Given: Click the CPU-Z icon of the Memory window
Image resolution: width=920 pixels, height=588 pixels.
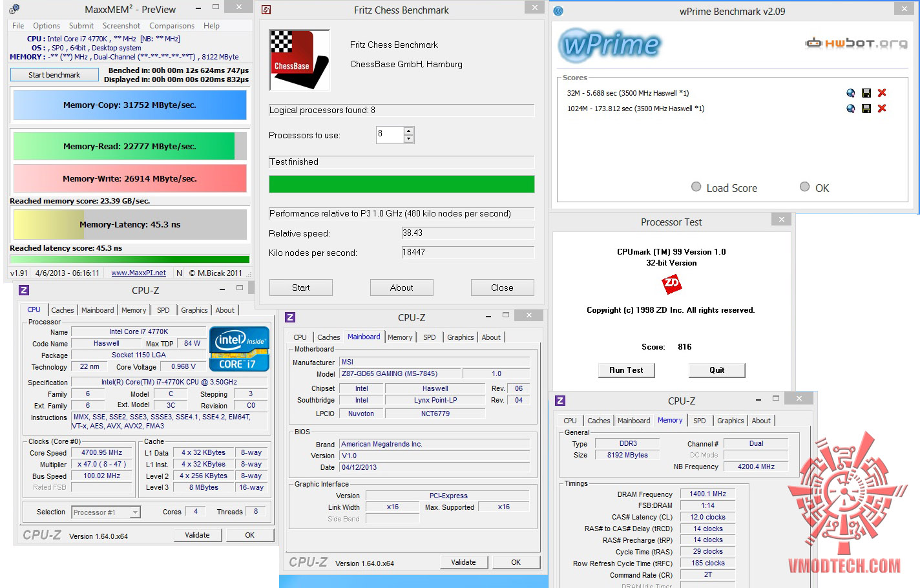Looking at the screenshot, I should click(560, 401).
